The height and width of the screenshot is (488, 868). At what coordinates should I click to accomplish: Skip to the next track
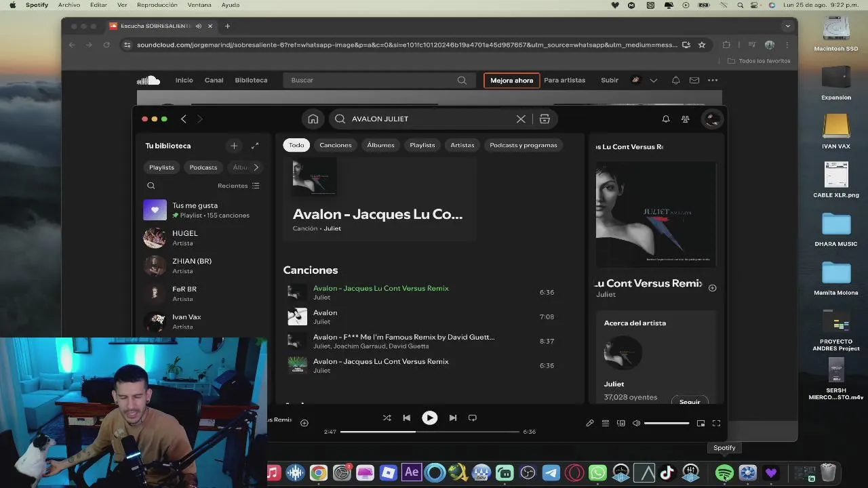(x=453, y=418)
